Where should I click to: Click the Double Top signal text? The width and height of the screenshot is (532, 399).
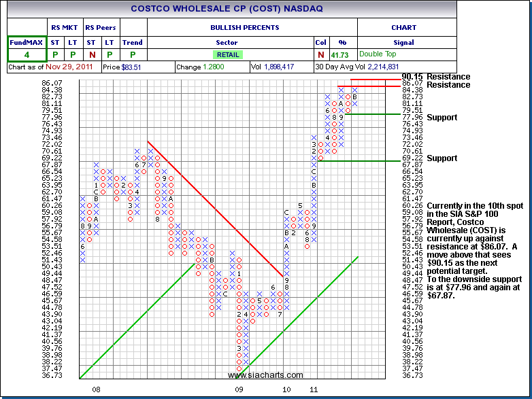point(380,54)
